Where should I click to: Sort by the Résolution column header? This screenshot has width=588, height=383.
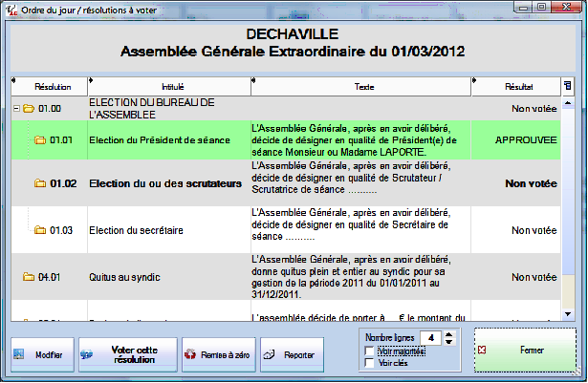pos(50,87)
